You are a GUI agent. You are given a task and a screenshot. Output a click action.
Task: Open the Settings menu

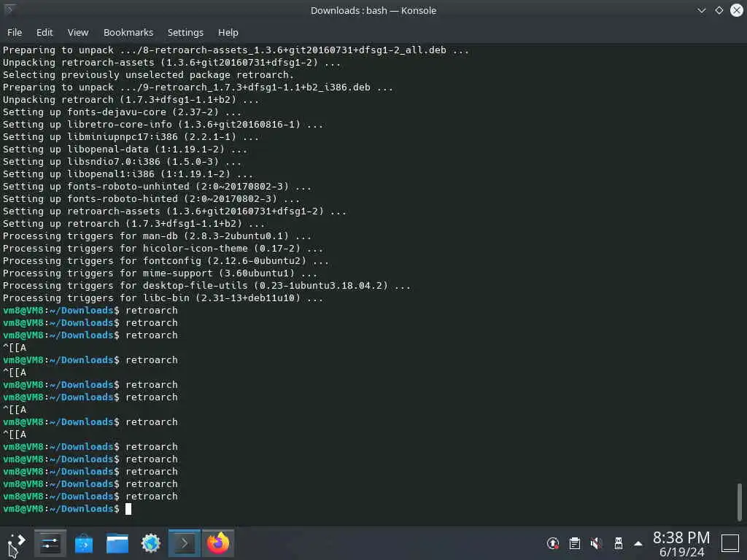[185, 32]
